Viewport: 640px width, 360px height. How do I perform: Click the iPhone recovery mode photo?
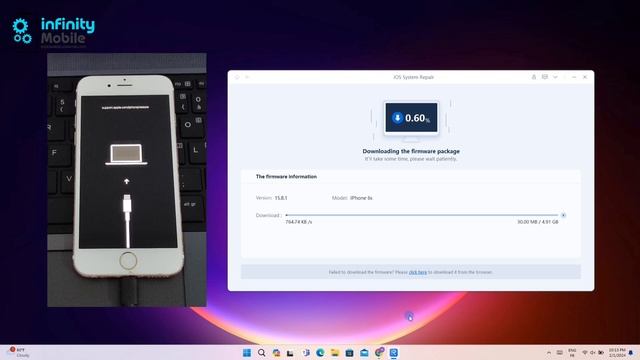(127, 180)
